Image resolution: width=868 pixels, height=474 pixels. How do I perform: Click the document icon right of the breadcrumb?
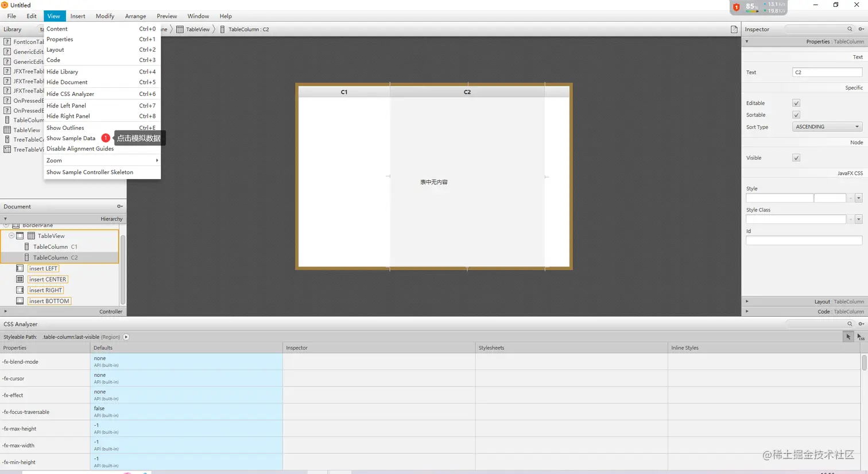(x=734, y=29)
